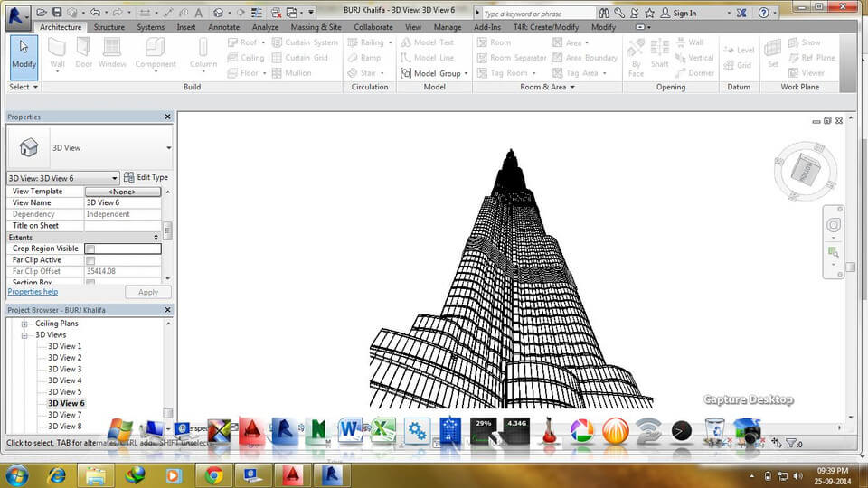Click the Default 3D View house icon

(x=219, y=13)
